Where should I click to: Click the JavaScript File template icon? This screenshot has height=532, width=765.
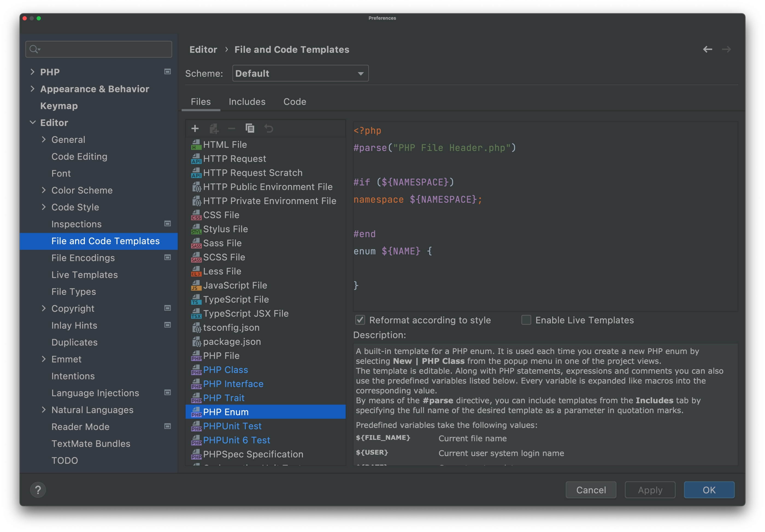(x=196, y=285)
